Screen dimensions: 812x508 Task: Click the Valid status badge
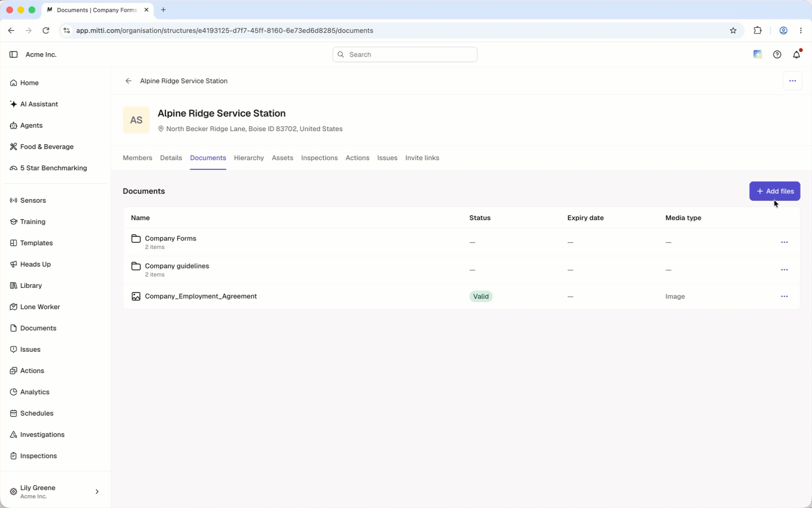click(x=480, y=296)
